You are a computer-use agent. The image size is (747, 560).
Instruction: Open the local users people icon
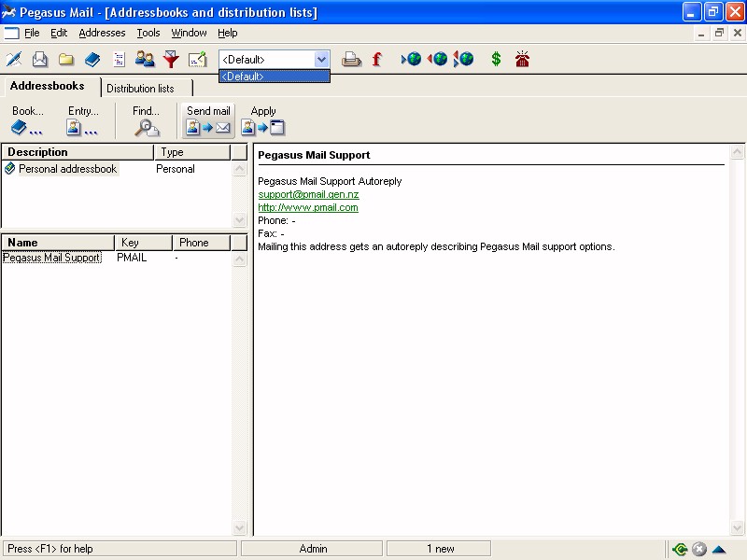point(145,60)
